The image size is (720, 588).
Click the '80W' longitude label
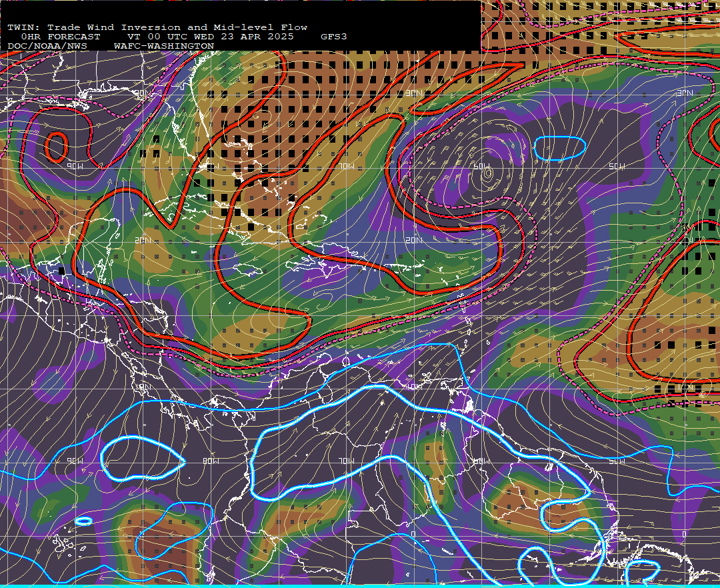coord(211,461)
